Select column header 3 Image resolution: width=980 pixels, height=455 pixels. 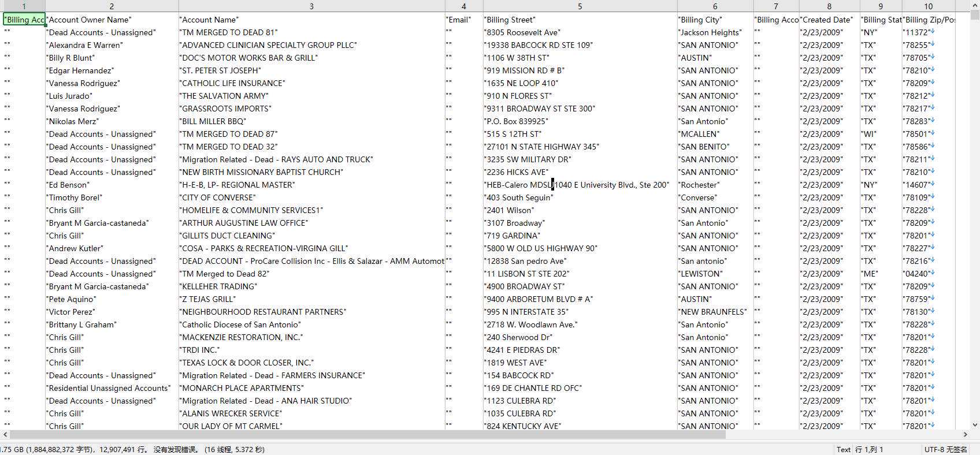click(311, 6)
